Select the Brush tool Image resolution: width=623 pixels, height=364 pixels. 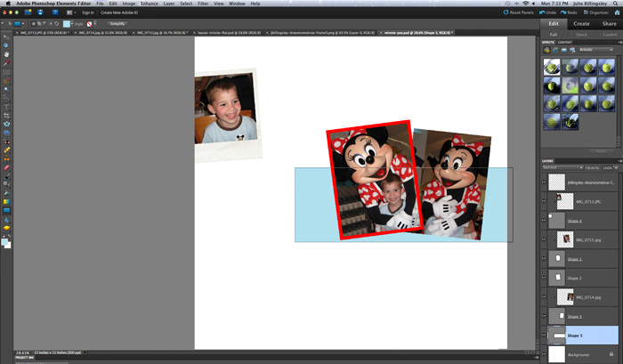point(6,176)
